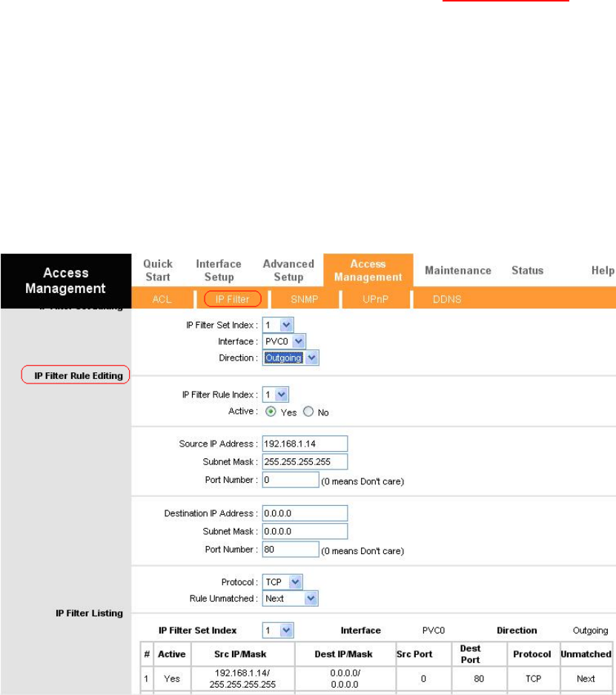Select the Active Yes radio button
This screenshot has height=695, width=616.
tap(271, 412)
